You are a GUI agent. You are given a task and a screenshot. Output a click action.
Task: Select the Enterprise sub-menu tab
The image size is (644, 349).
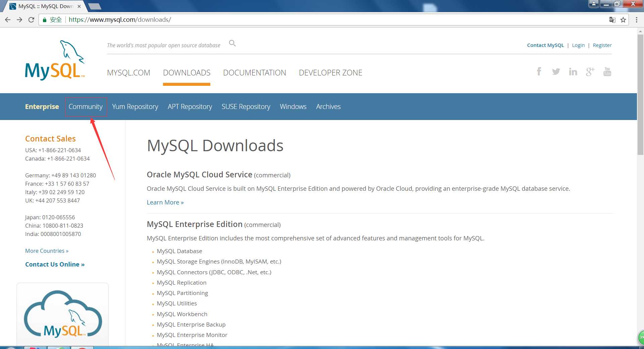(x=42, y=107)
